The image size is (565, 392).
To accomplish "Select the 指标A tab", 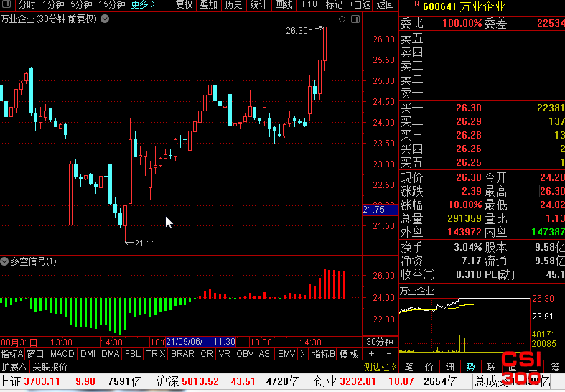I will tap(12, 354).
